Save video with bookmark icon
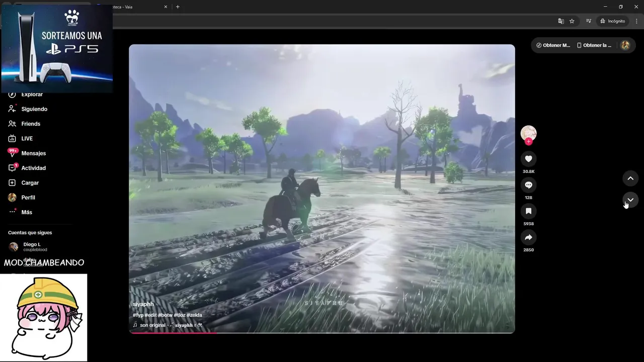This screenshot has width=644, height=362. [528, 211]
